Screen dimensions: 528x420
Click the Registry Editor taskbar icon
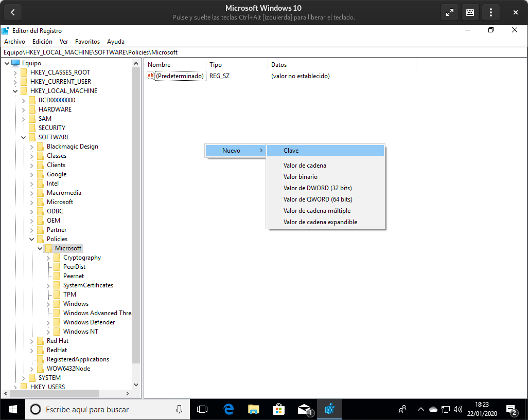329,409
